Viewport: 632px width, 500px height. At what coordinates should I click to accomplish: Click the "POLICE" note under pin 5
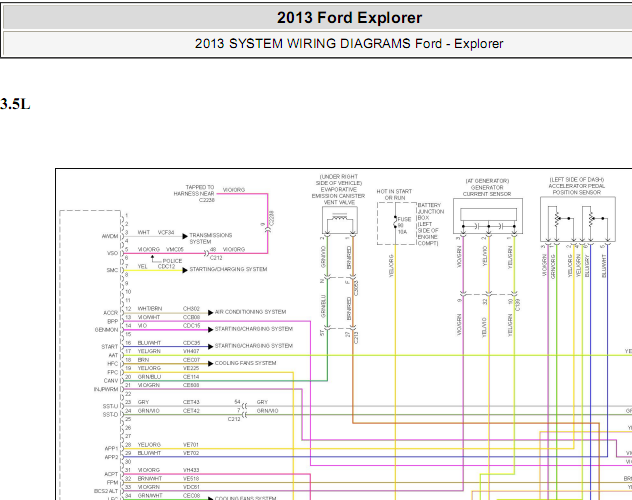click(172, 261)
